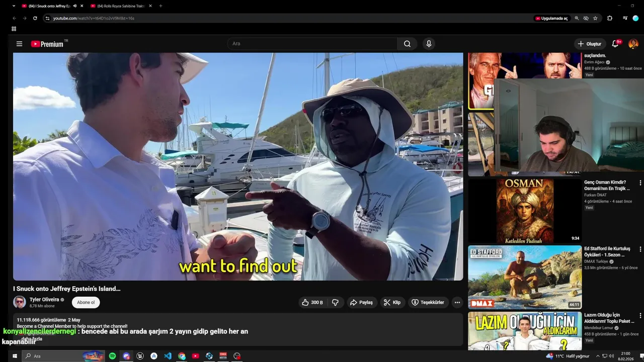Subscribe with the Abone ol button

coord(86,302)
